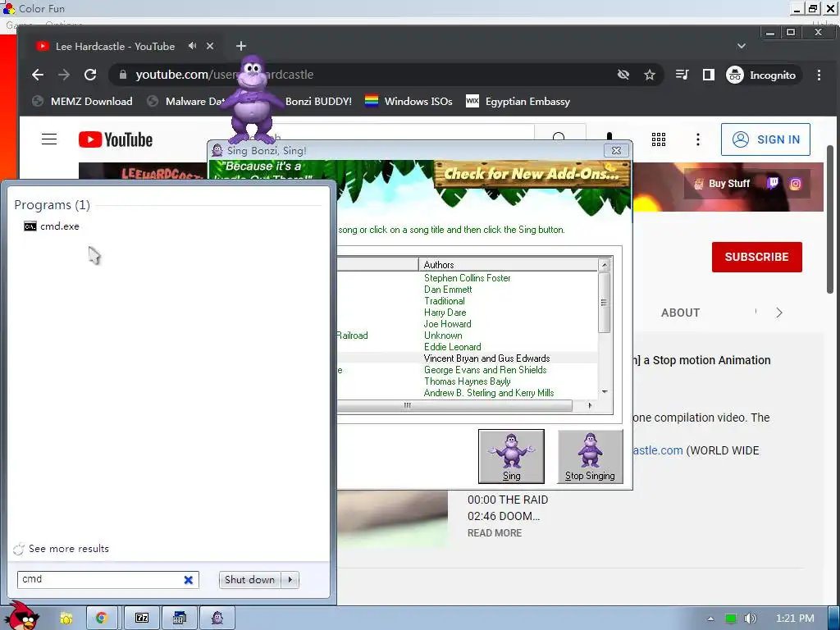The width and height of the screenshot is (840, 630).
Task: Click the song list scroll up arrow
Action: point(605,265)
